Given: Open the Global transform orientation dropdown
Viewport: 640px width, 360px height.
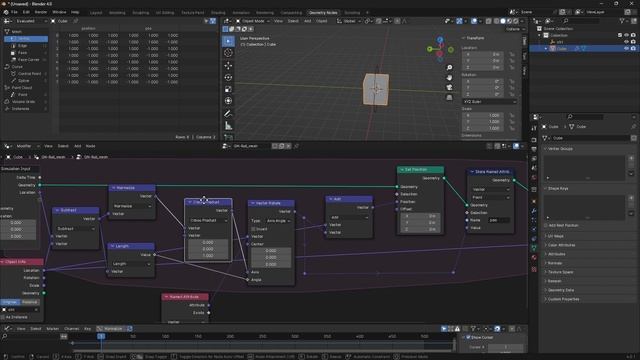Looking at the screenshot, I should [x=349, y=21].
